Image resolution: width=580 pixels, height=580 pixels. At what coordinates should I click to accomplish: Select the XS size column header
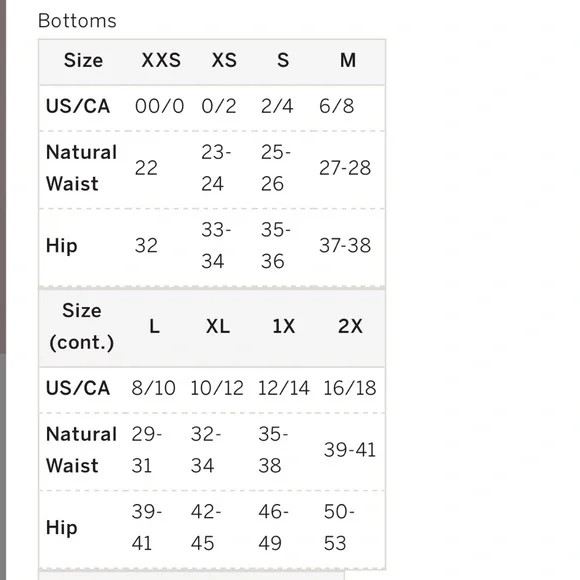click(x=224, y=60)
